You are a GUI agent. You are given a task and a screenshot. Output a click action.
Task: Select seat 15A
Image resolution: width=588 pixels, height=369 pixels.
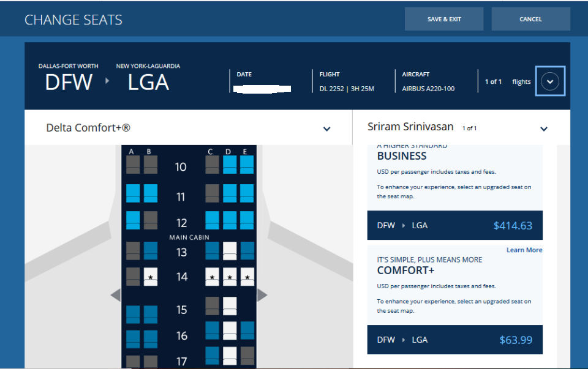coord(133,315)
